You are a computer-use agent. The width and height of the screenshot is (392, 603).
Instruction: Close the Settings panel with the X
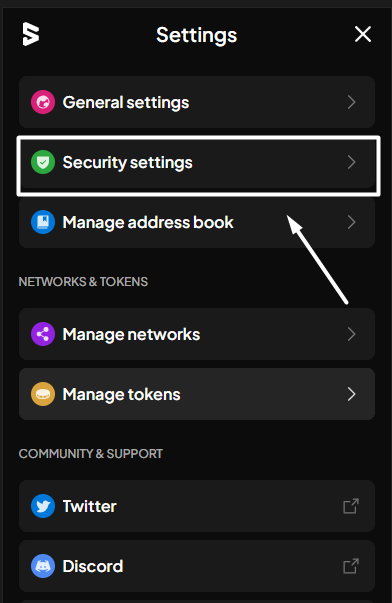click(x=363, y=34)
